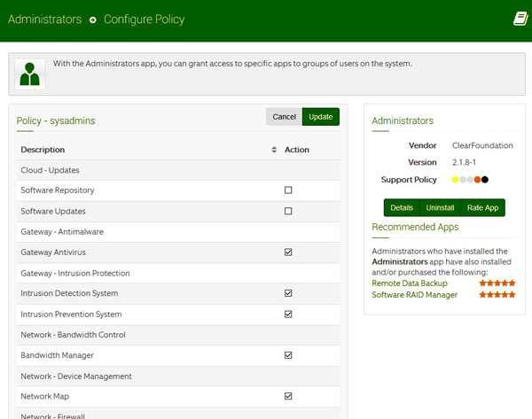Open the app Details button
Viewport: 532px width, 419px height.
402,207
